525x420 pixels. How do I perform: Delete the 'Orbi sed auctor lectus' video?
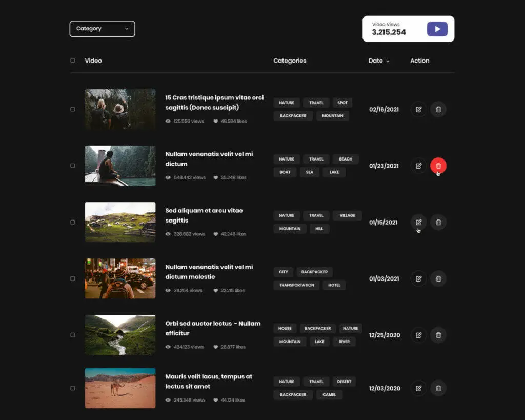point(438,335)
